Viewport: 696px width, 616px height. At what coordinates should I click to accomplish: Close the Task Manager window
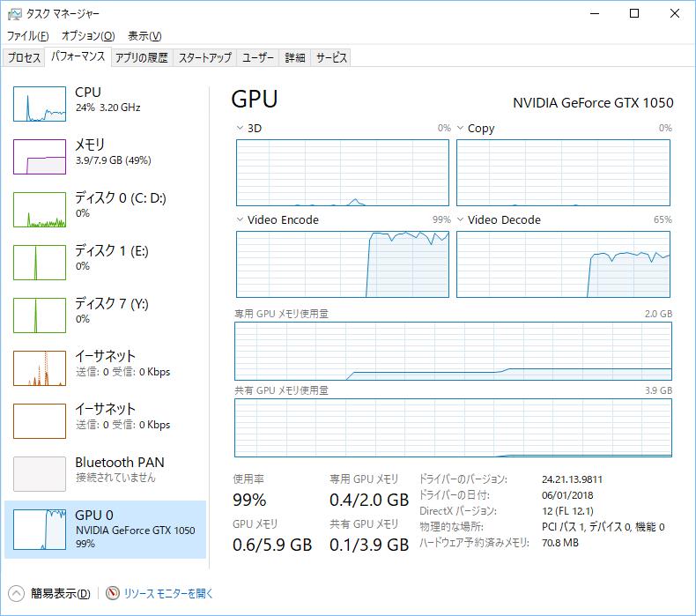pos(674,13)
